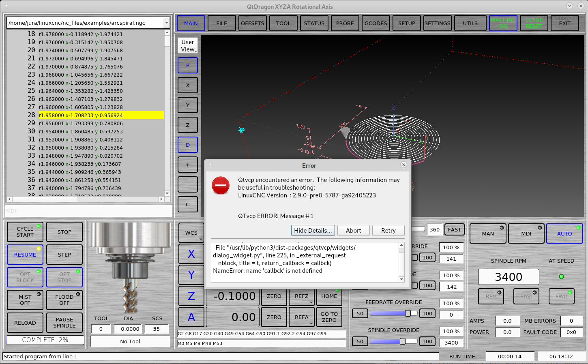Click RELOAD button
Image resolution: width=588 pixels, height=364 pixels.
point(25,323)
